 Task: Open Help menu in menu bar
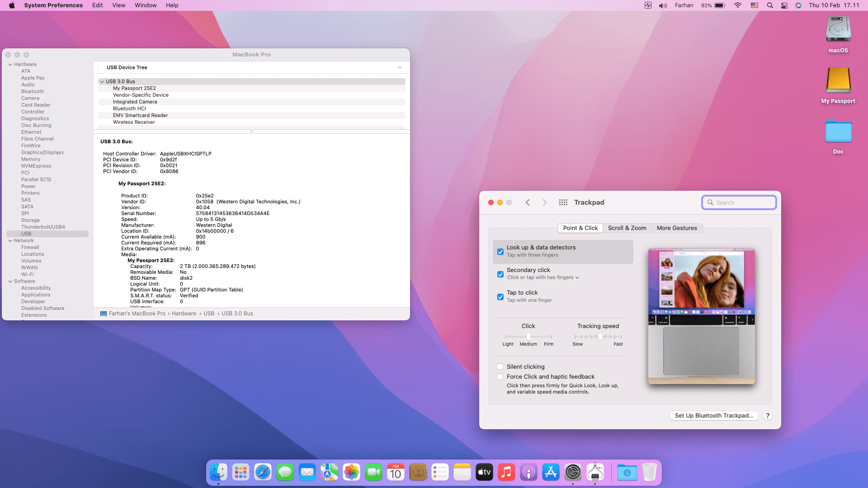tap(172, 5)
